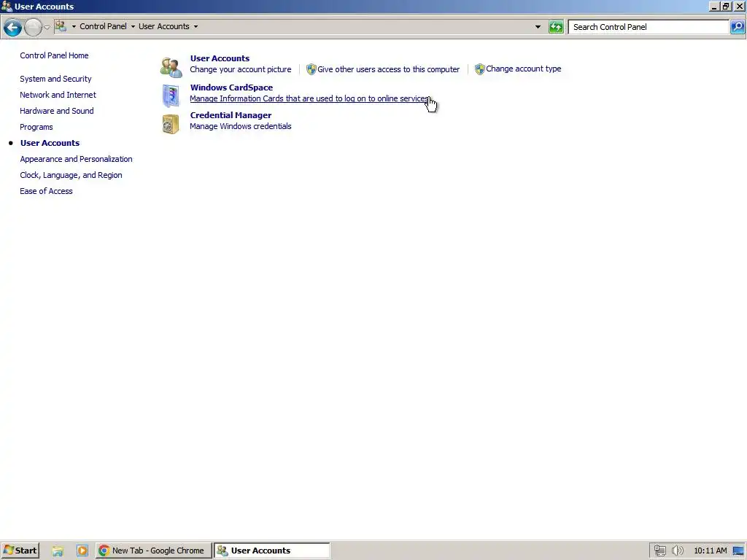Screen dimensions: 747x560
Task: Restore down the User Accounts window
Action: pos(726,7)
